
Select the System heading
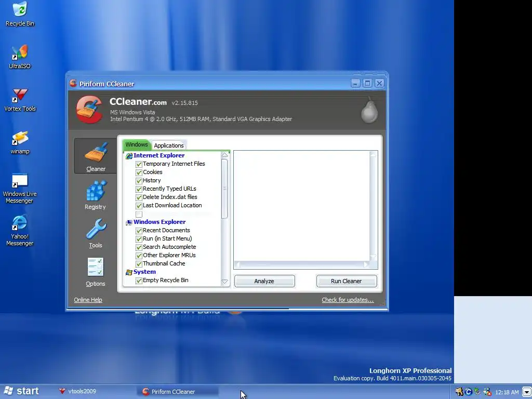coord(144,272)
